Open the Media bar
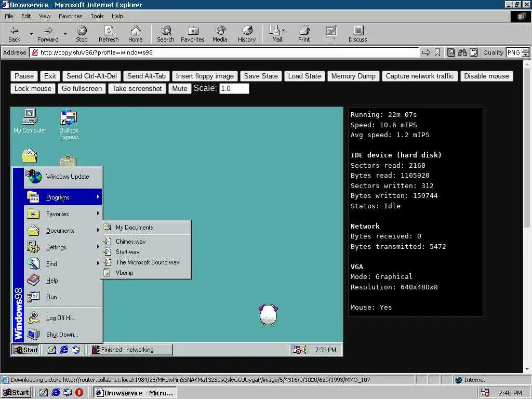The width and height of the screenshot is (532, 399). point(220,34)
